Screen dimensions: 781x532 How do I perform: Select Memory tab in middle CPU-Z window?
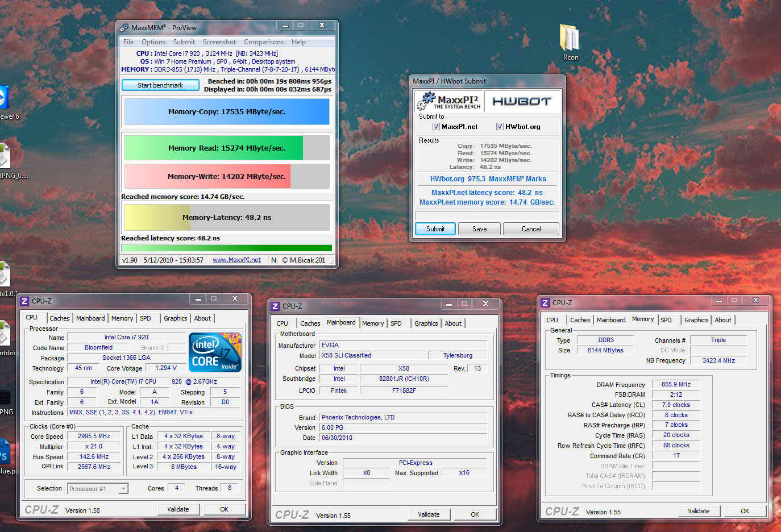[x=373, y=323]
